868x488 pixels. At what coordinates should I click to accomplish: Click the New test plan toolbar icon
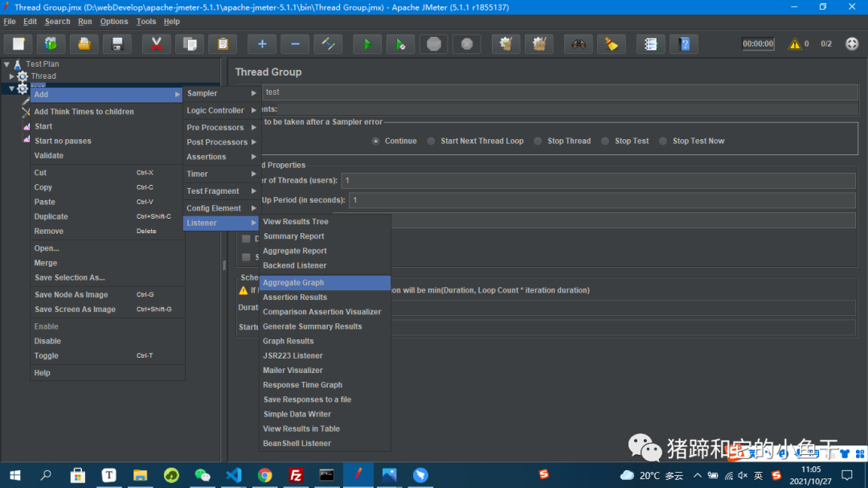(x=18, y=43)
